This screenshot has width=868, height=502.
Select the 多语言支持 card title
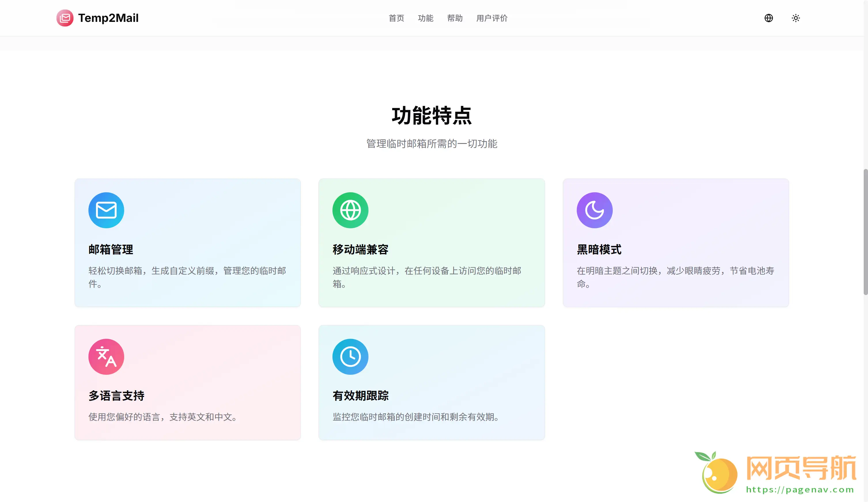click(x=116, y=396)
